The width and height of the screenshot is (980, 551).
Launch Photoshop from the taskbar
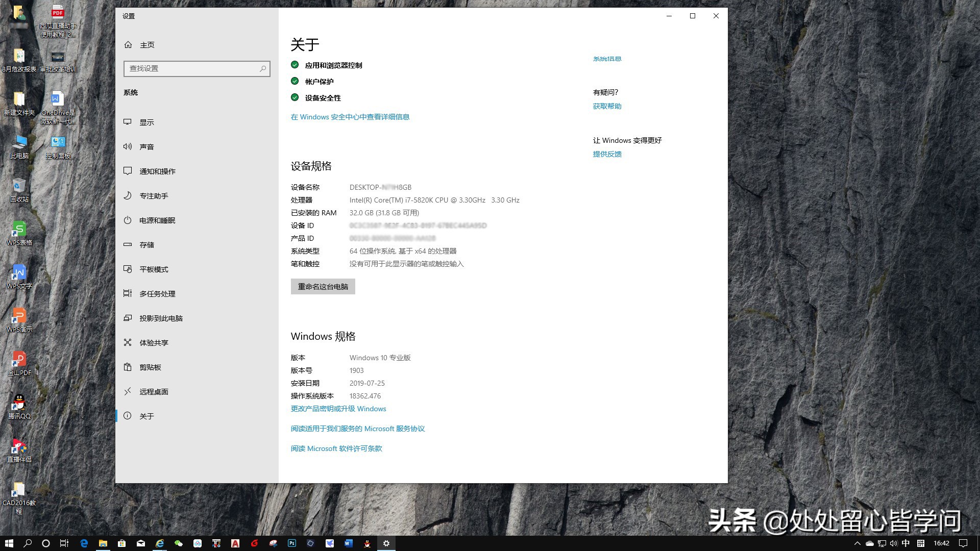click(x=291, y=543)
